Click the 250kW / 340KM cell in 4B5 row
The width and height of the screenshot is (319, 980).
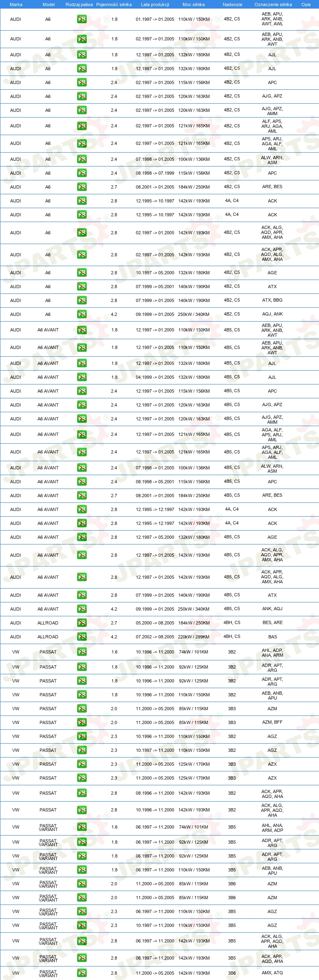tap(194, 609)
